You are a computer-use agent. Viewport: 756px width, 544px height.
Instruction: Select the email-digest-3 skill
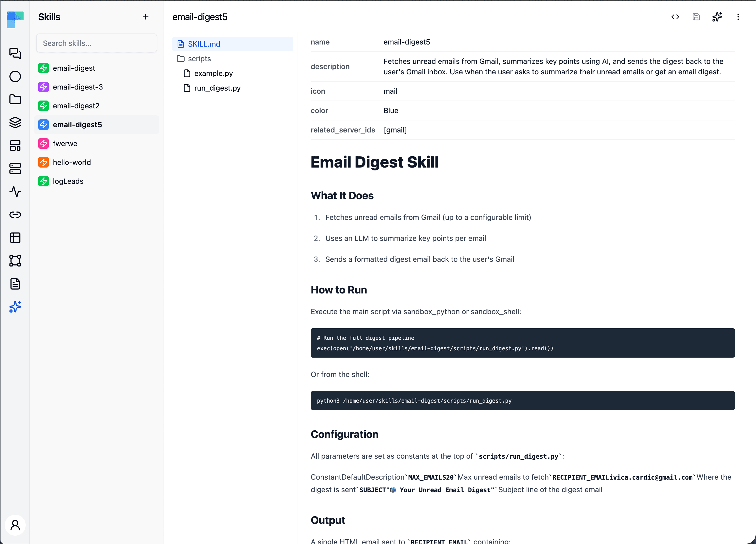click(x=96, y=87)
